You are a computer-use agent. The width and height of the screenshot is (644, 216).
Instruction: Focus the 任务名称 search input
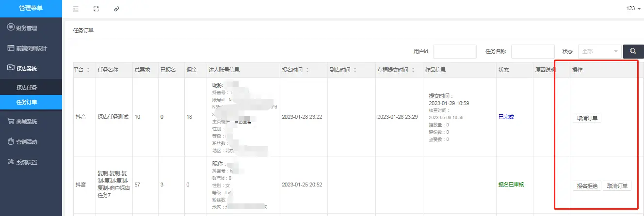click(x=532, y=51)
